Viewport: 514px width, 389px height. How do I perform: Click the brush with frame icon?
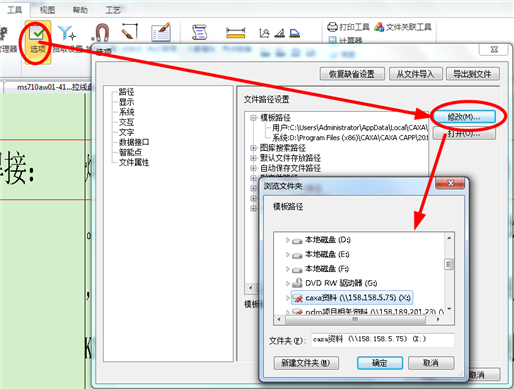[130, 31]
